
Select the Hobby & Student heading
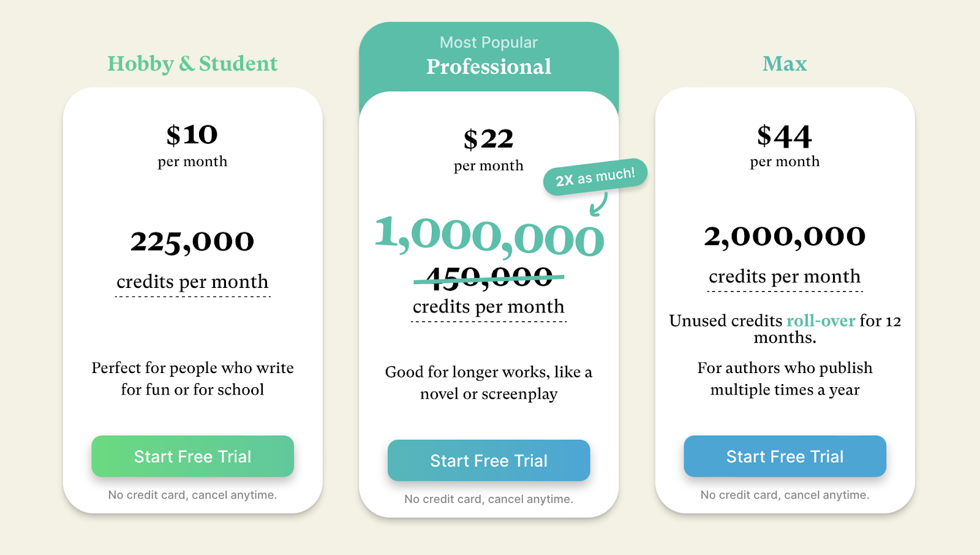[x=192, y=64]
